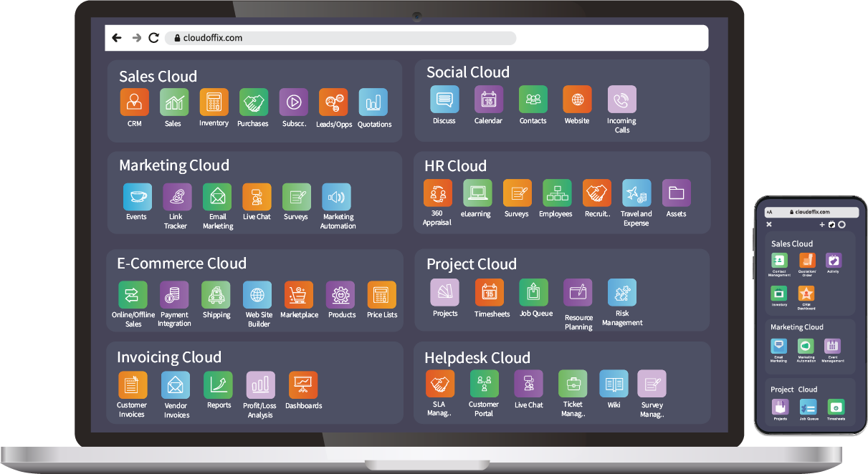Select the Travel and Expense icon
This screenshot has height=474, width=868.
(636, 191)
